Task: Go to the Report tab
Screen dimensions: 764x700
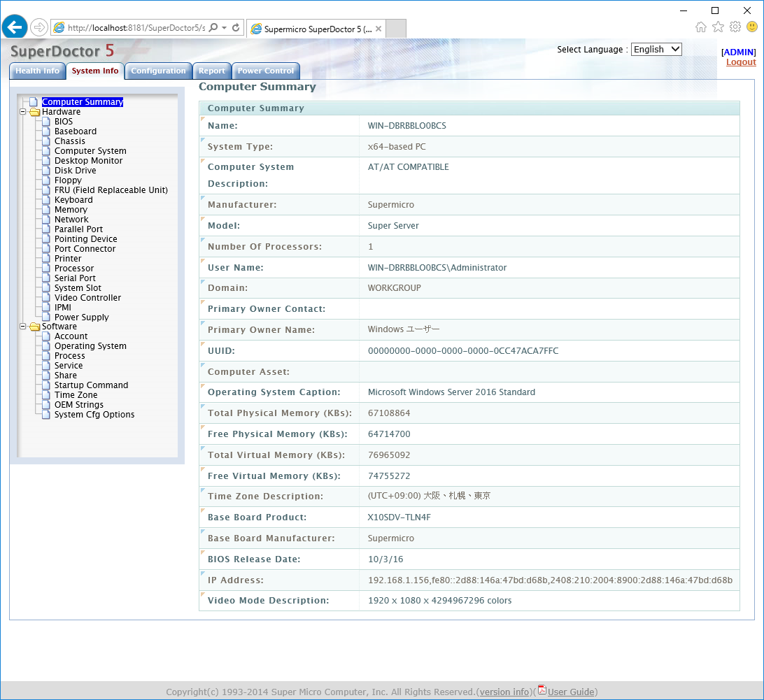Action: click(212, 71)
